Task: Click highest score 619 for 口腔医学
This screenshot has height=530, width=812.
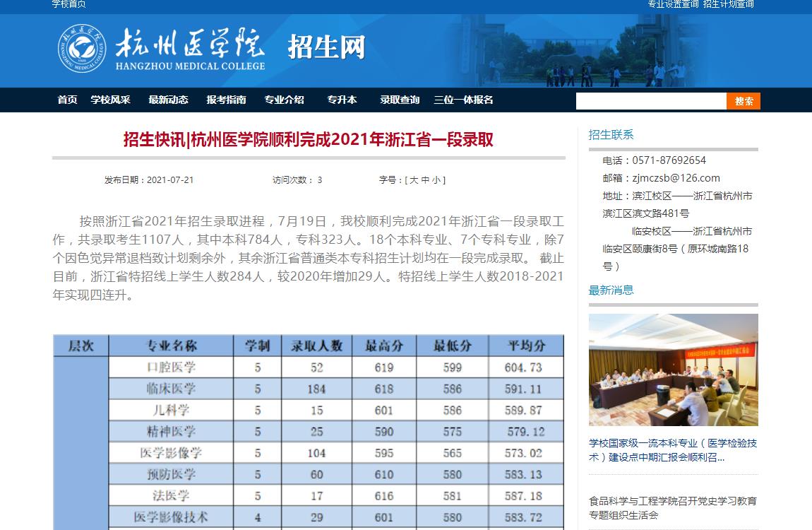Action: tap(384, 367)
